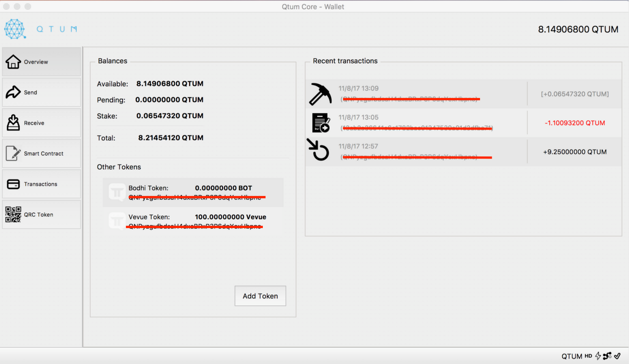Click the staking lightning bolt icon
This screenshot has width=629, height=364.
point(598,356)
